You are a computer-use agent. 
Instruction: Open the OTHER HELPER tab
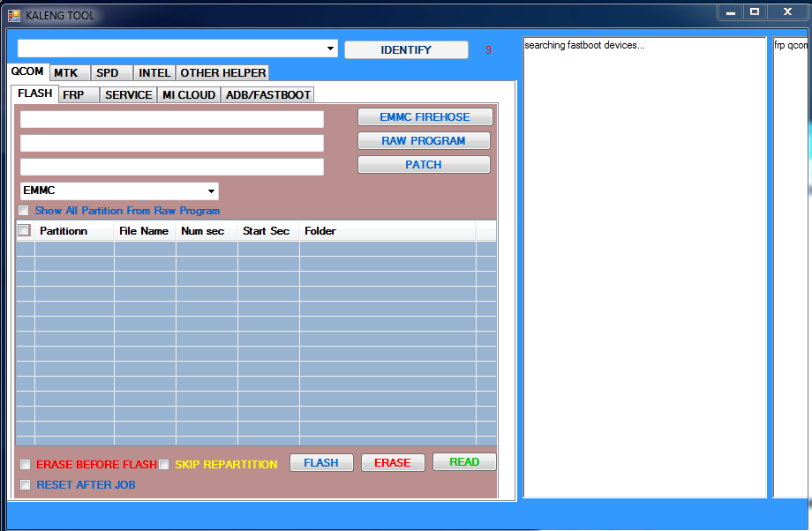pos(222,73)
